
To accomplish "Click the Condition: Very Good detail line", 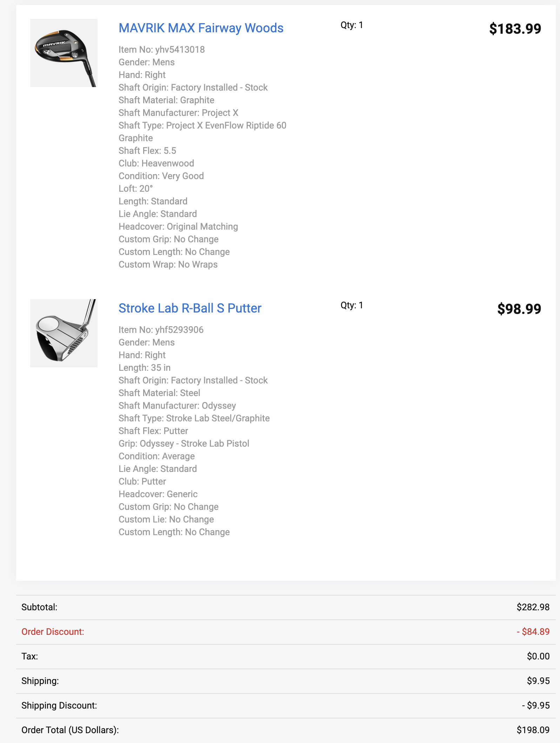I will click(x=161, y=176).
